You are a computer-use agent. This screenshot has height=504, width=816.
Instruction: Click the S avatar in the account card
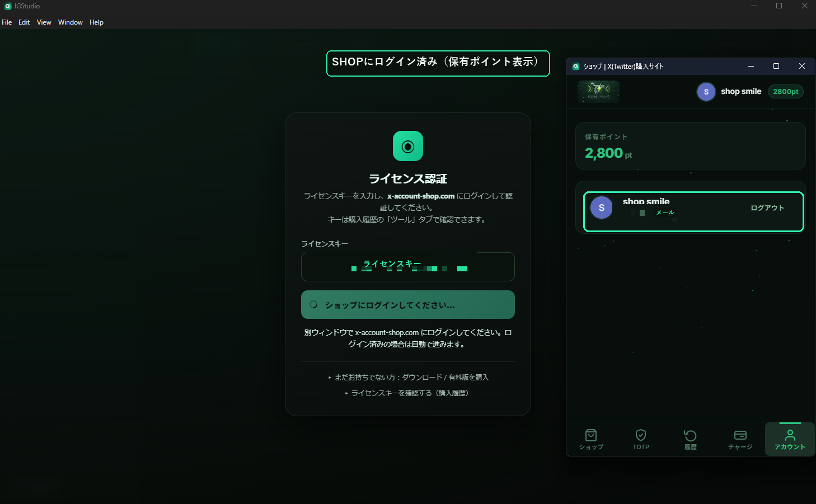click(x=602, y=208)
